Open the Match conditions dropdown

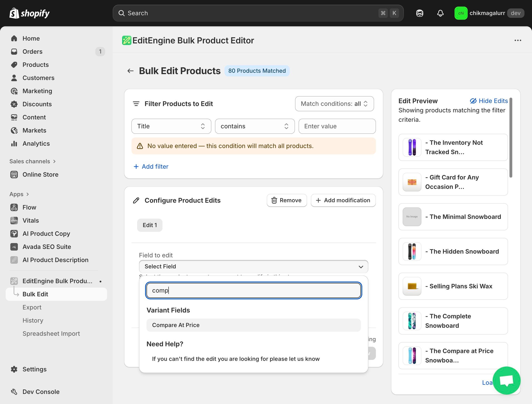click(x=334, y=104)
